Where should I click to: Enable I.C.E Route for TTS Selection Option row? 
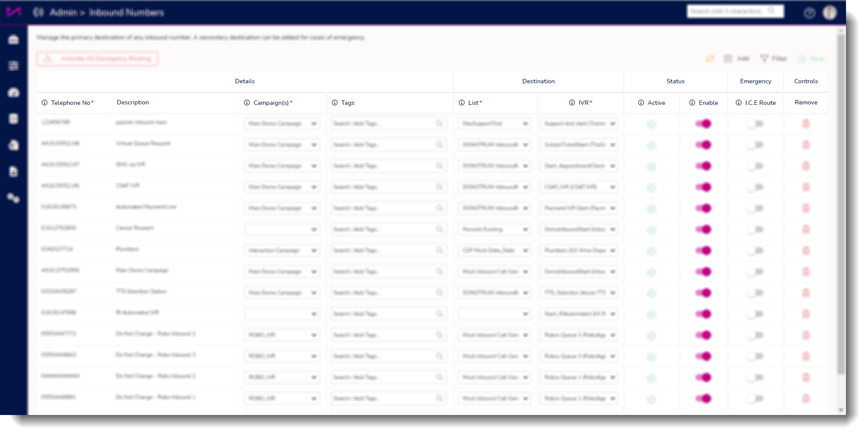point(755,293)
